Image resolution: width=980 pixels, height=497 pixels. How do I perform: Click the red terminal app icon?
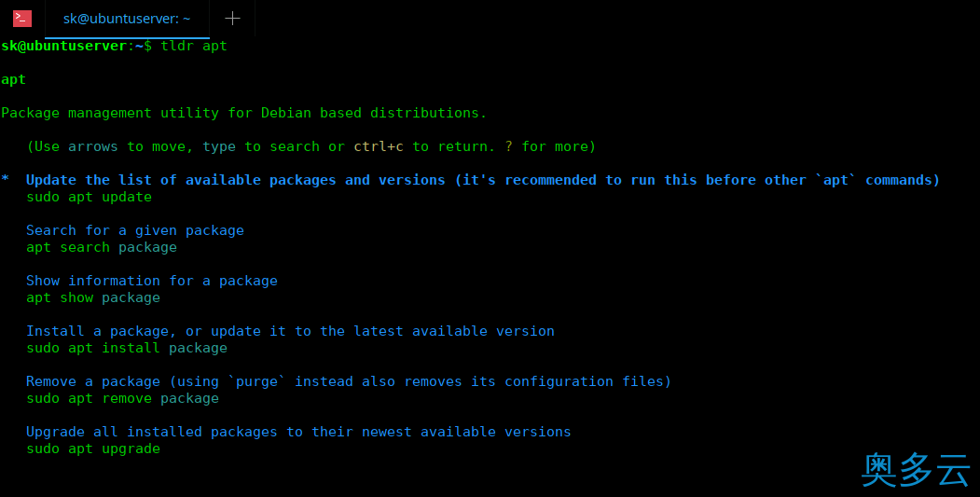21,18
